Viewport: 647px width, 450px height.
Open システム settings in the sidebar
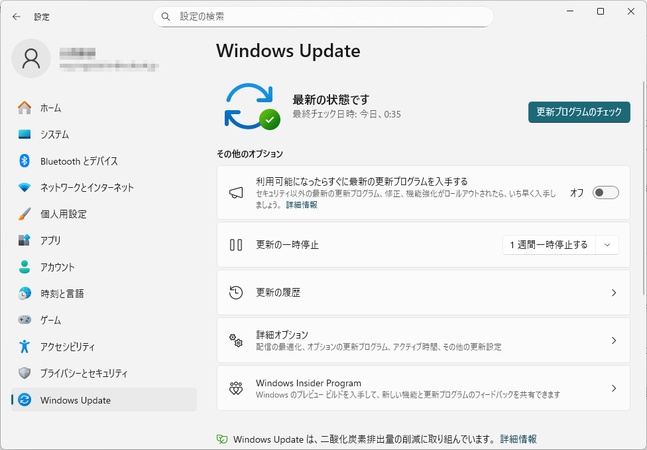[x=104, y=134]
